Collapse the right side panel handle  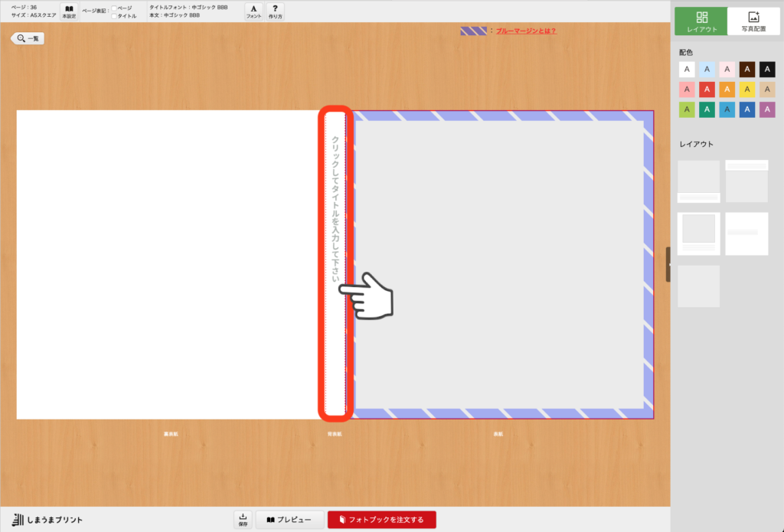(x=668, y=264)
